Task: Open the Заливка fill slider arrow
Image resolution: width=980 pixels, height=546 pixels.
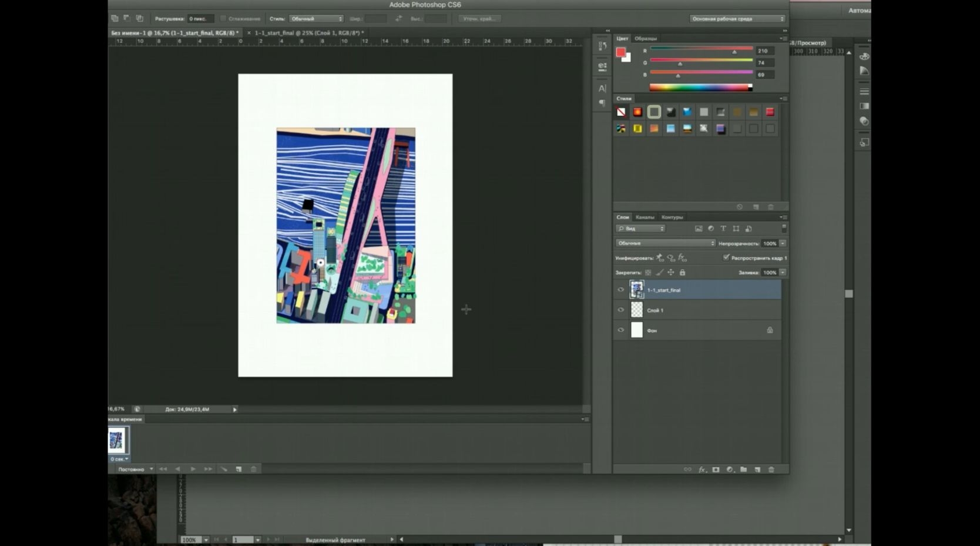Action: 783,273
